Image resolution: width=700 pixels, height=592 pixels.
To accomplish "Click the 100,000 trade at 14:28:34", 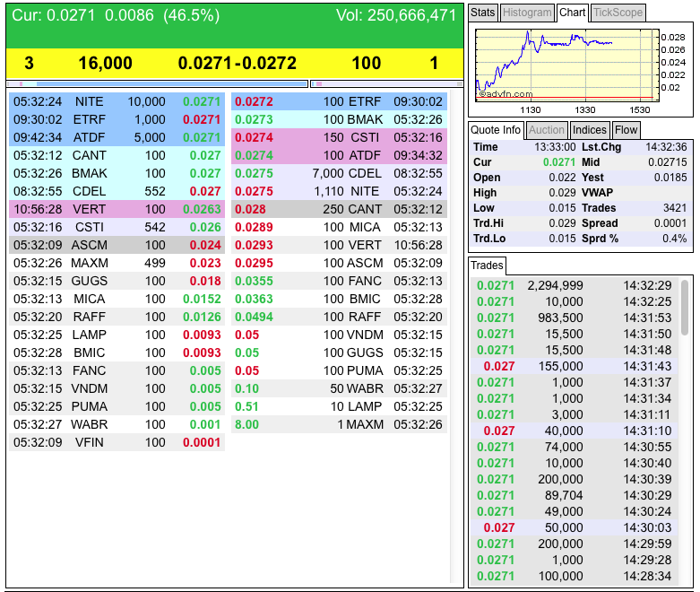I will click(575, 576).
